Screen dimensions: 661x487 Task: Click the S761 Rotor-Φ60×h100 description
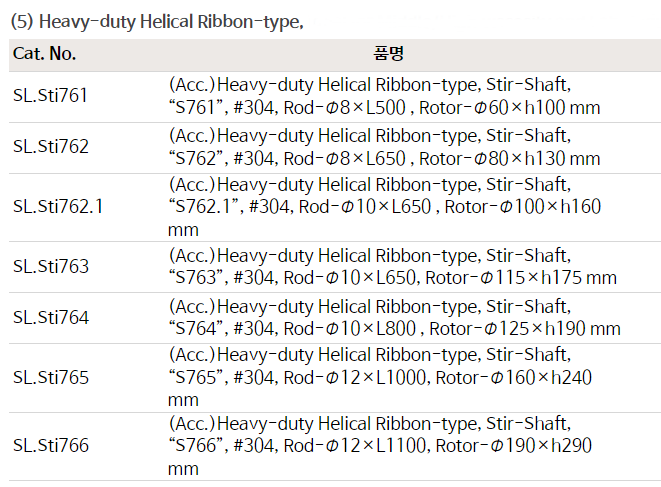384,107
